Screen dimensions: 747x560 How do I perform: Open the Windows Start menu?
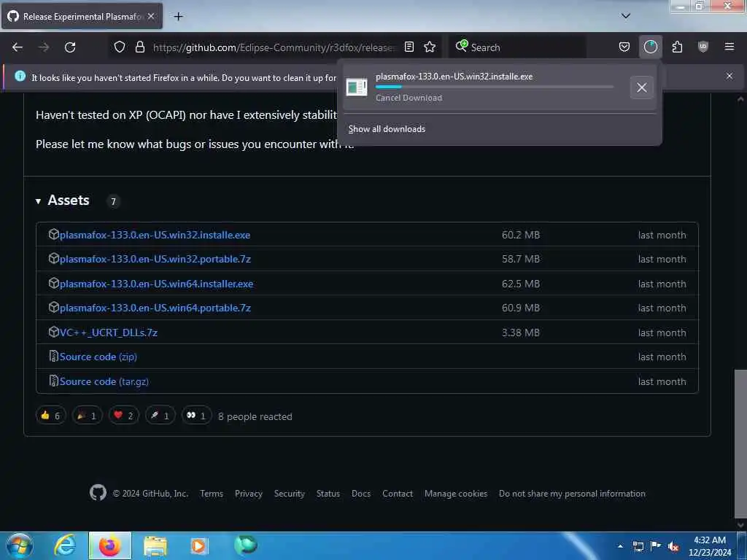(19, 545)
